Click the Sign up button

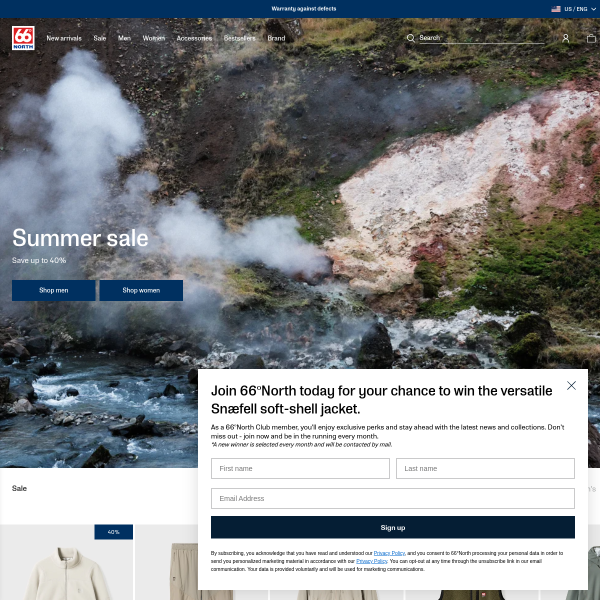coord(393,528)
